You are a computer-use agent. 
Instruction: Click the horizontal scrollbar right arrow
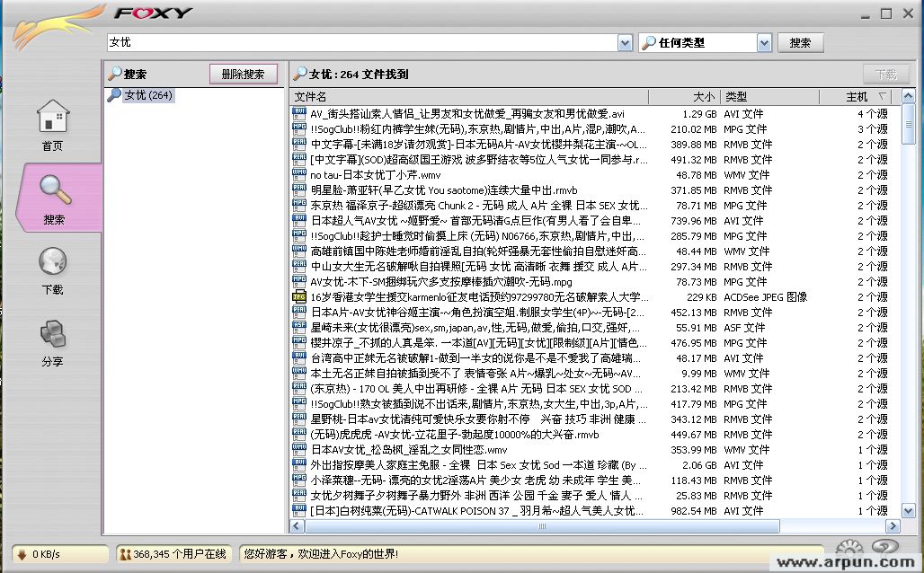(893, 526)
